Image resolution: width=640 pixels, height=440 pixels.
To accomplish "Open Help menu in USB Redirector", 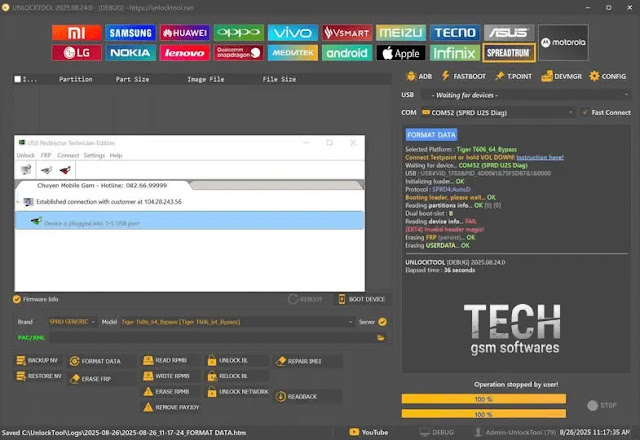I will coord(116,156).
